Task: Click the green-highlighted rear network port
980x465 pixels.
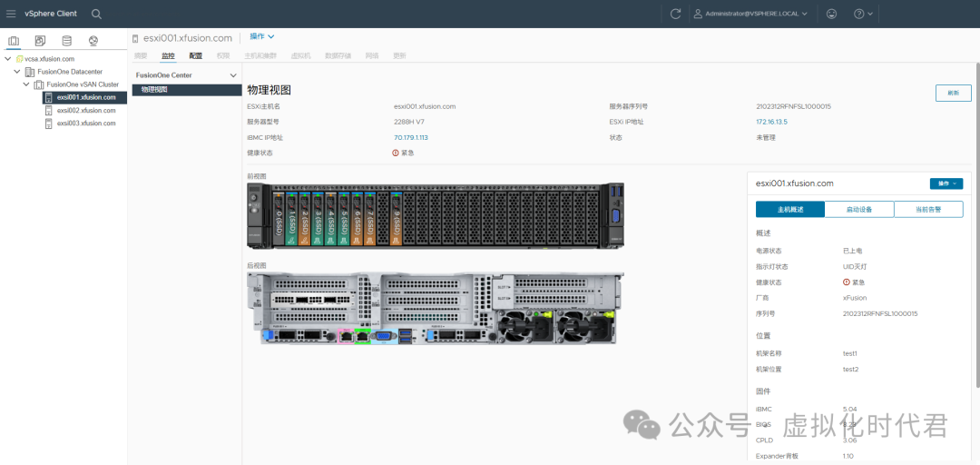Action: [362, 336]
